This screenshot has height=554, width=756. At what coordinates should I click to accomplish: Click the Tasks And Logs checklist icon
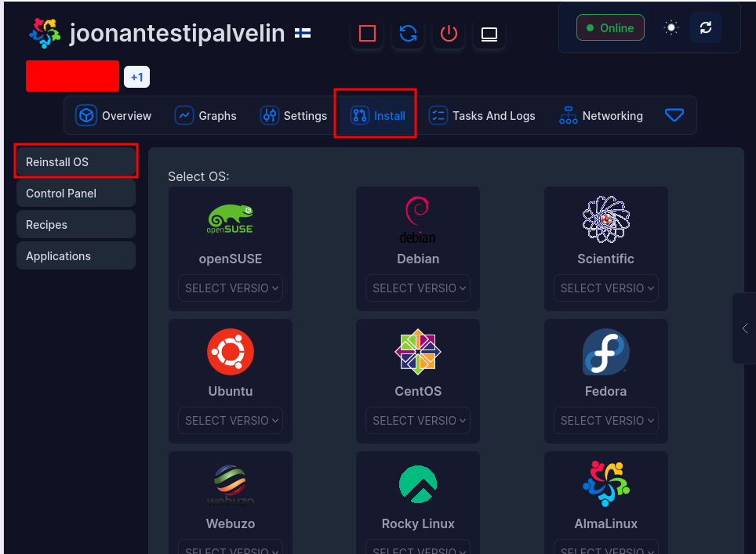click(438, 116)
